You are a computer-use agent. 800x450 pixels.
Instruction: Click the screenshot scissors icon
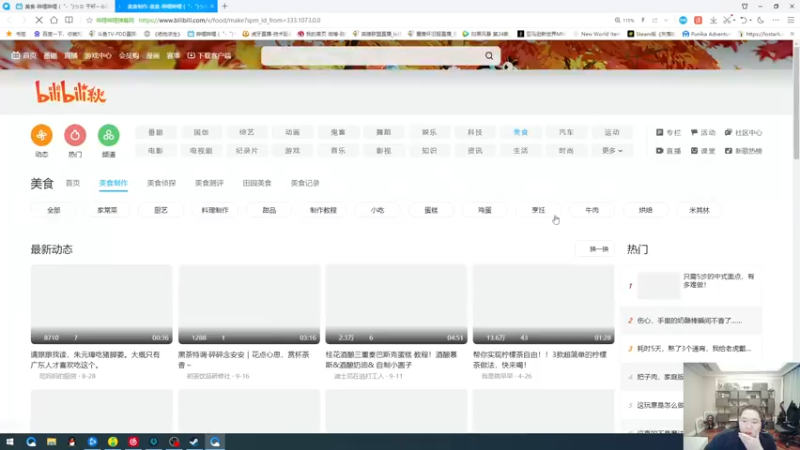pos(727,20)
